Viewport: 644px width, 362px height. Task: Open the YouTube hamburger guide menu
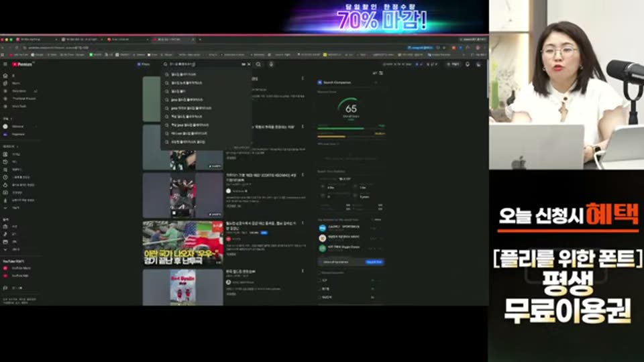pyautogui.click(x=5, y=64)
